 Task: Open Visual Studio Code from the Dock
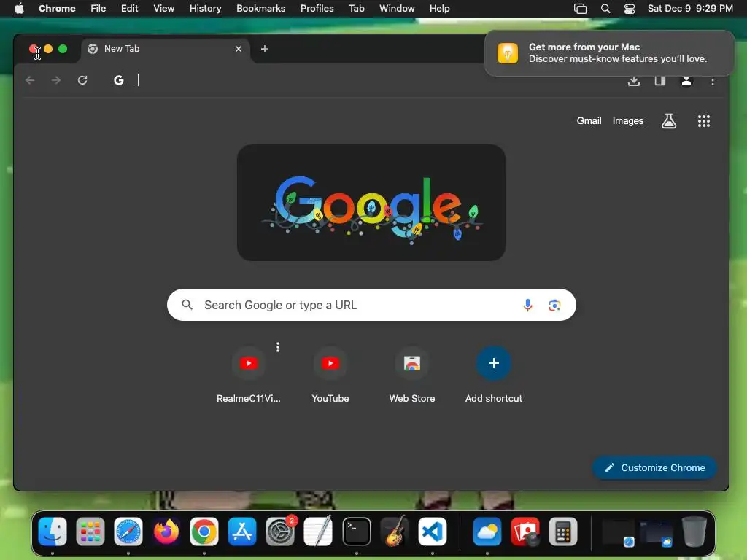[x=433, y=532]
